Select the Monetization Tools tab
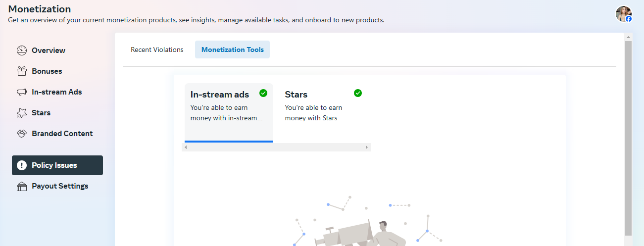 coord(233,49)
